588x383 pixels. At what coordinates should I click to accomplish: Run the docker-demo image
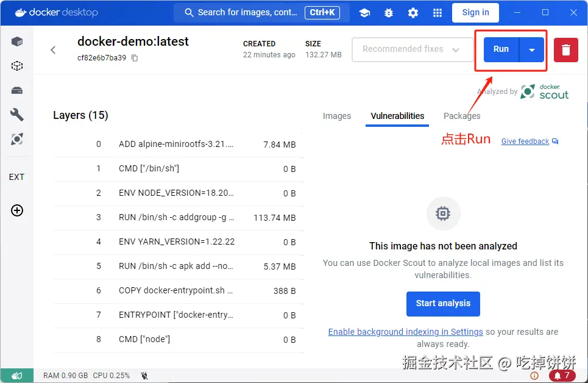coord(501,49)
